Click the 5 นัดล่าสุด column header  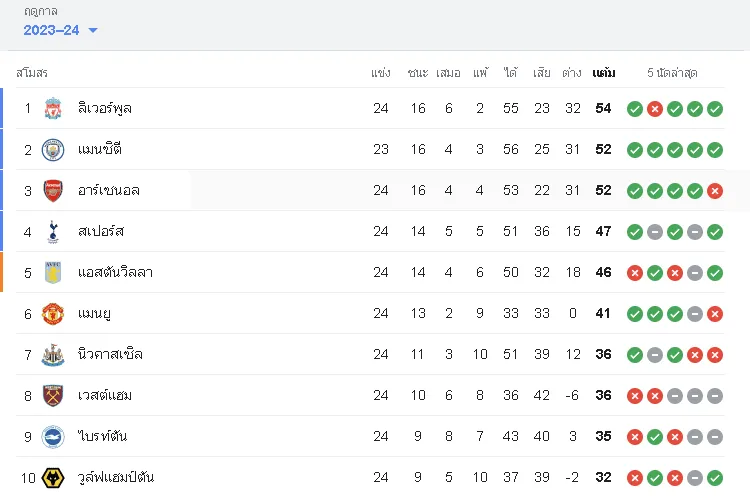672,73
